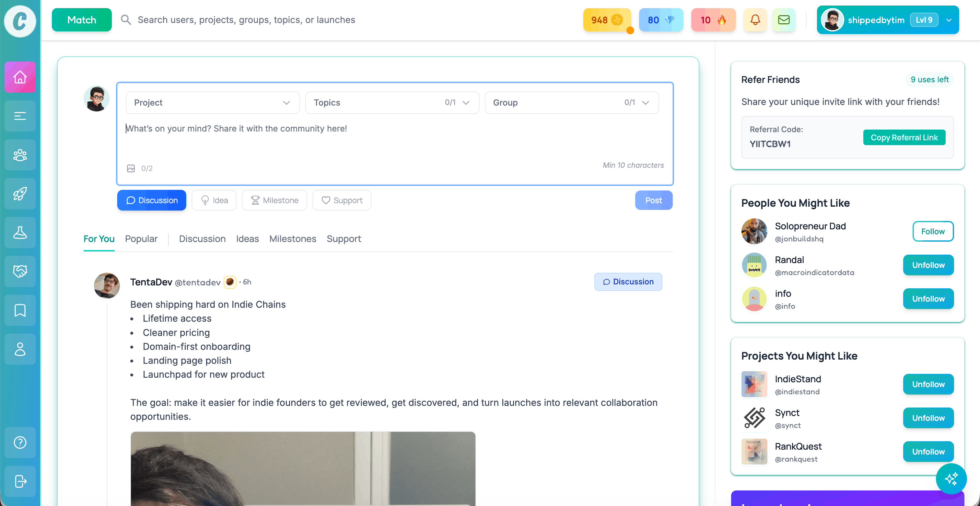Open the messages envelope icon
Viewport: 980px width, 506px height.
(x=784, y=20)
